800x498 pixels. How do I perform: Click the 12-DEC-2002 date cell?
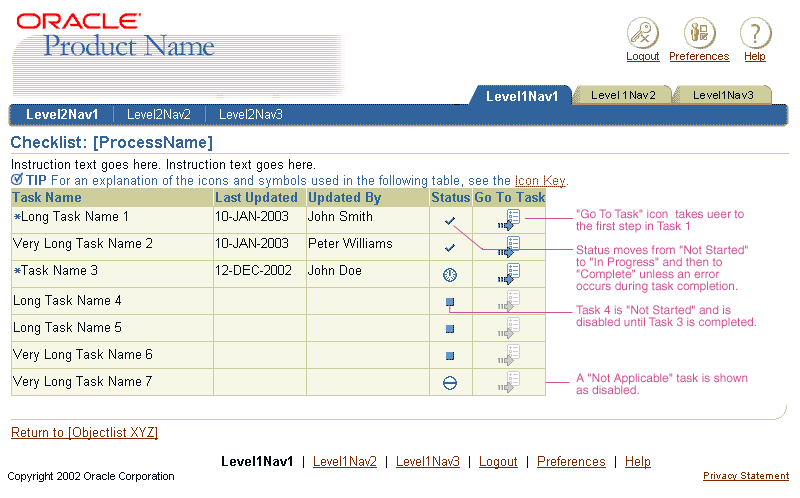click(260, 274)
